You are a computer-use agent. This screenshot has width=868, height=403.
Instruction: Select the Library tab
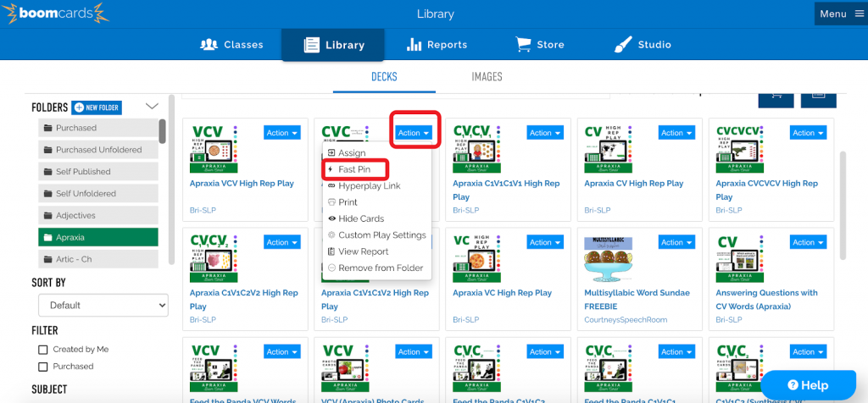[333, 45]
